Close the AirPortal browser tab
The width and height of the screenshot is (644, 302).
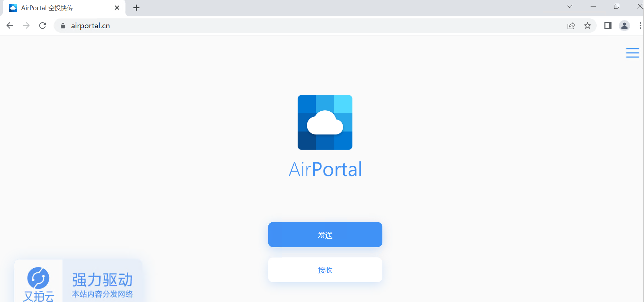(x=117, y=7)
